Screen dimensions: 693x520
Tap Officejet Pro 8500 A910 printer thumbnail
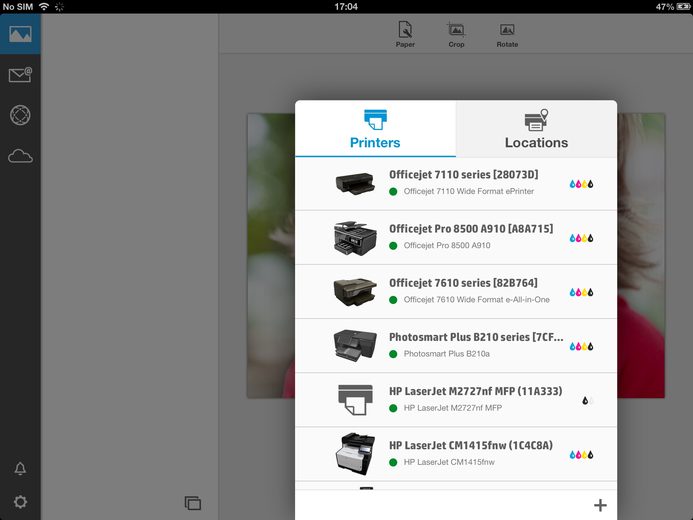[355, 238]
